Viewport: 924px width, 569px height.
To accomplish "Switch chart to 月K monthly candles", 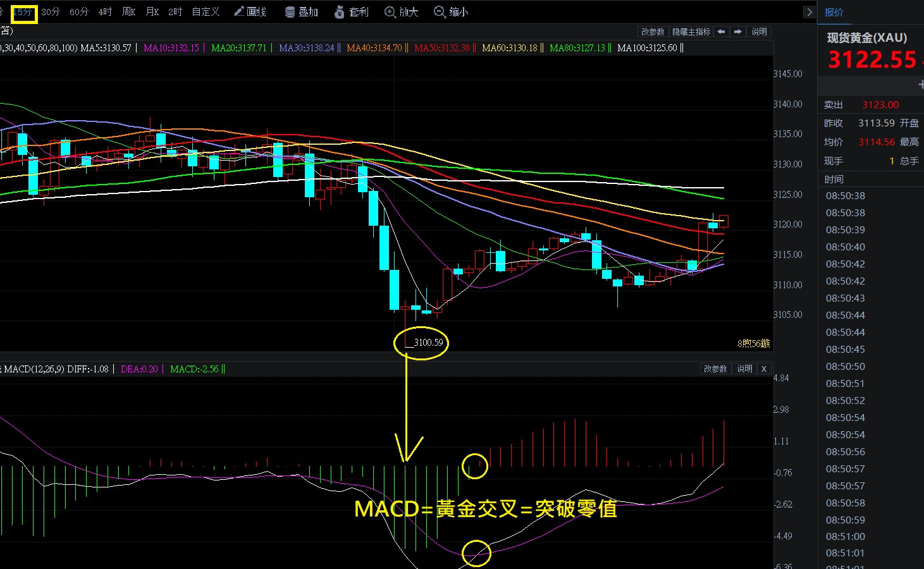I will (x=152, y=12).
